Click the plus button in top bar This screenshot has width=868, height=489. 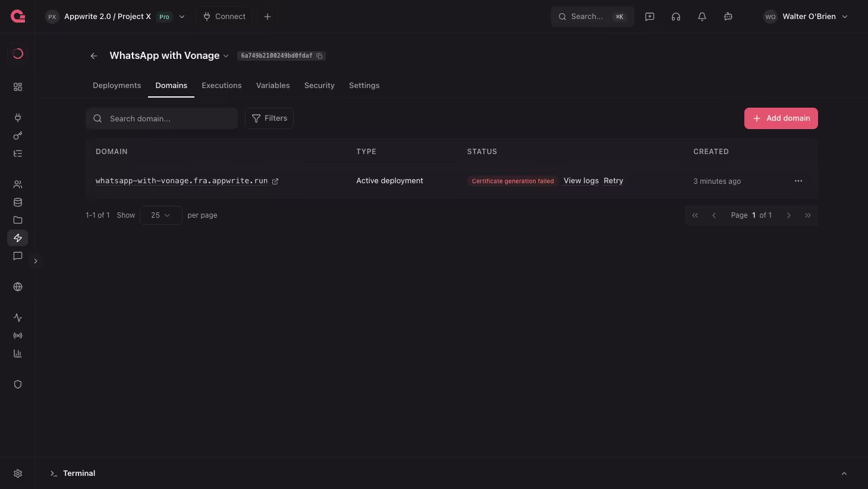click(x=268, y=17)
